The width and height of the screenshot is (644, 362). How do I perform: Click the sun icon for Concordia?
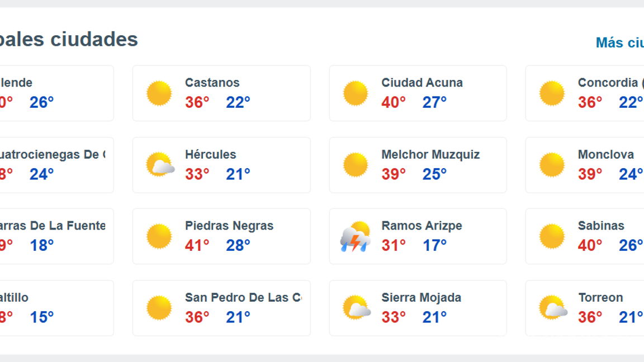point(552,93)
